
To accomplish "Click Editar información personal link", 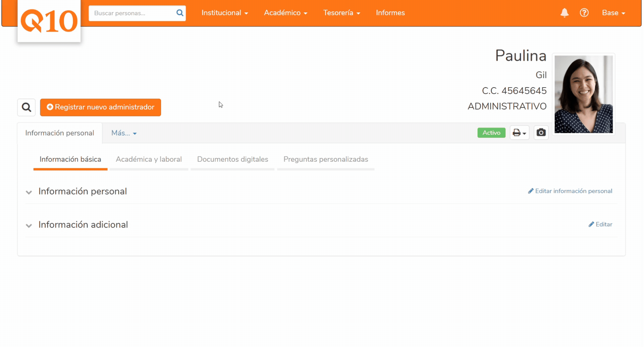I will tap(570, 191).
